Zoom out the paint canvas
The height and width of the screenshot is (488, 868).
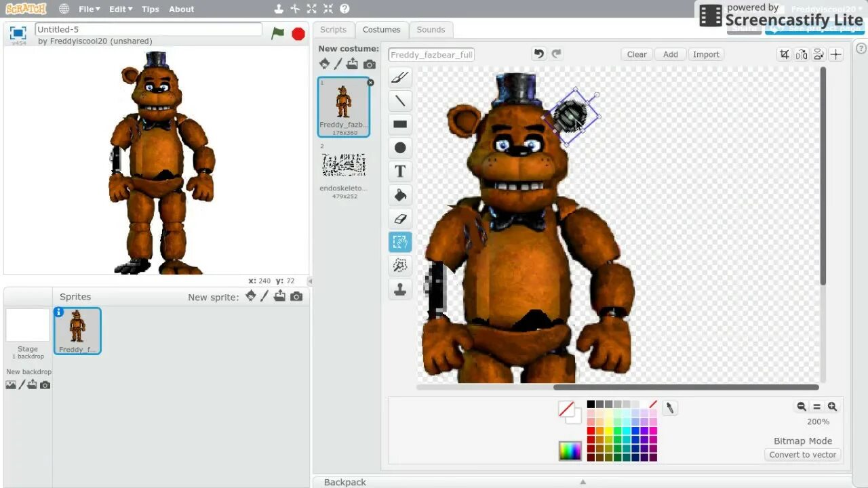[802, 407]
